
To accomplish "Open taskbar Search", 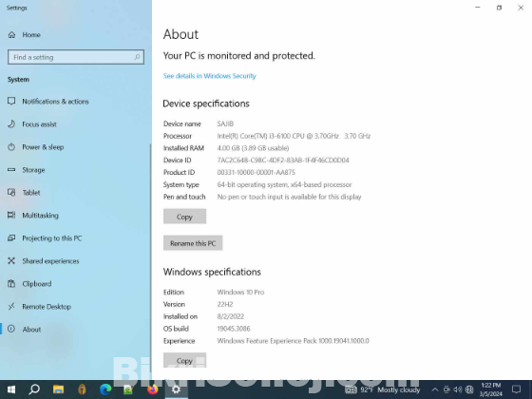I will [x=34, y=389].
